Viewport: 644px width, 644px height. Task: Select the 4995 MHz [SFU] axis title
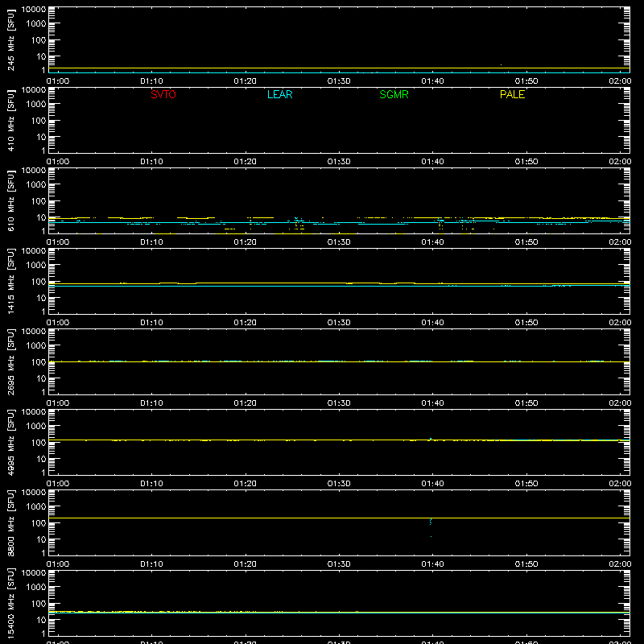pyautogui.click(x=10, y=442)
